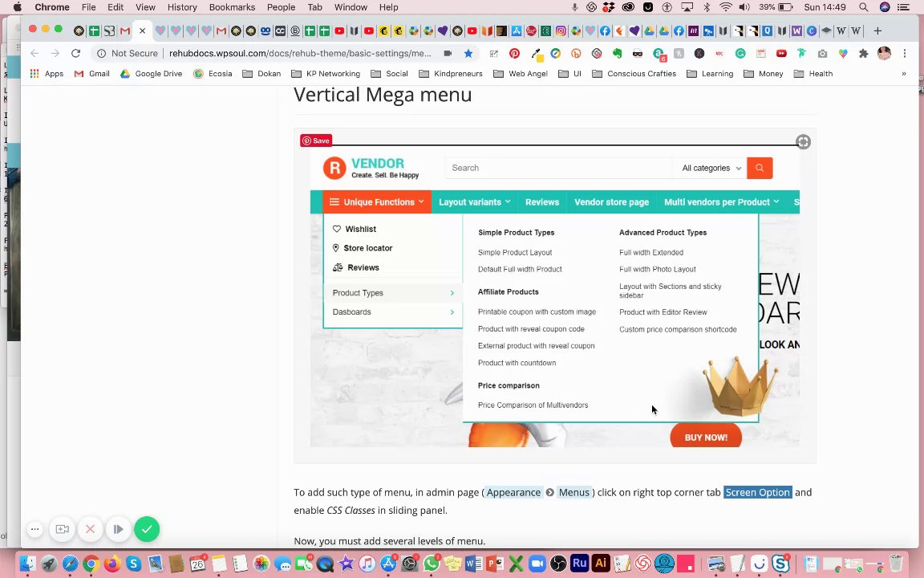Open the History menu

click(x=182, y=7)
